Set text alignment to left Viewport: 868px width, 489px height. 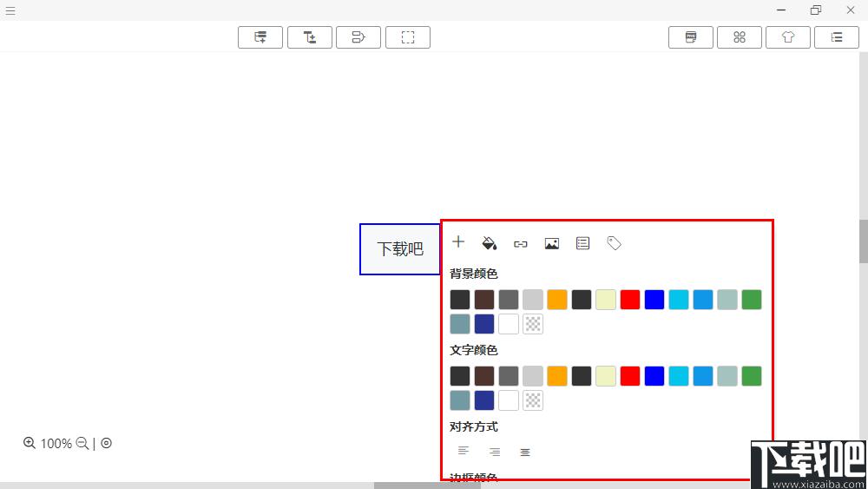[x=464, y=452]
